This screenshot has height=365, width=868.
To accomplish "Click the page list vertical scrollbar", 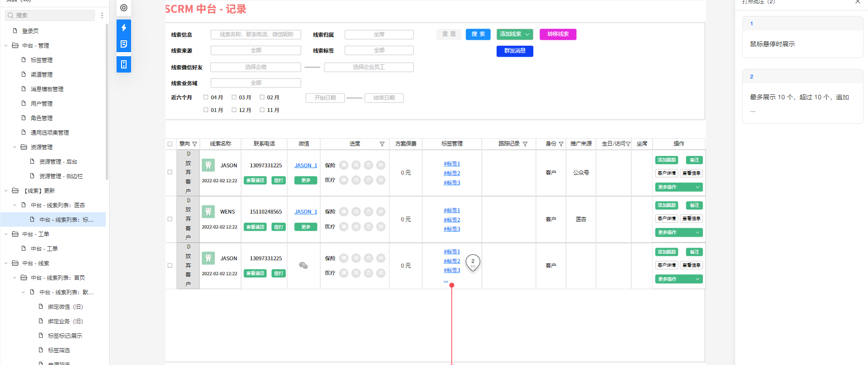I will coord(107,102).
